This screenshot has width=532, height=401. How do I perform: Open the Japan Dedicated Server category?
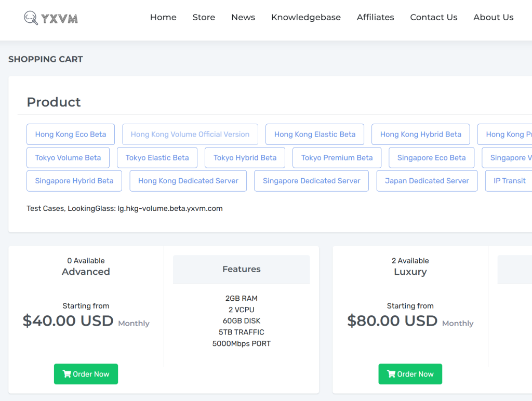427,181
